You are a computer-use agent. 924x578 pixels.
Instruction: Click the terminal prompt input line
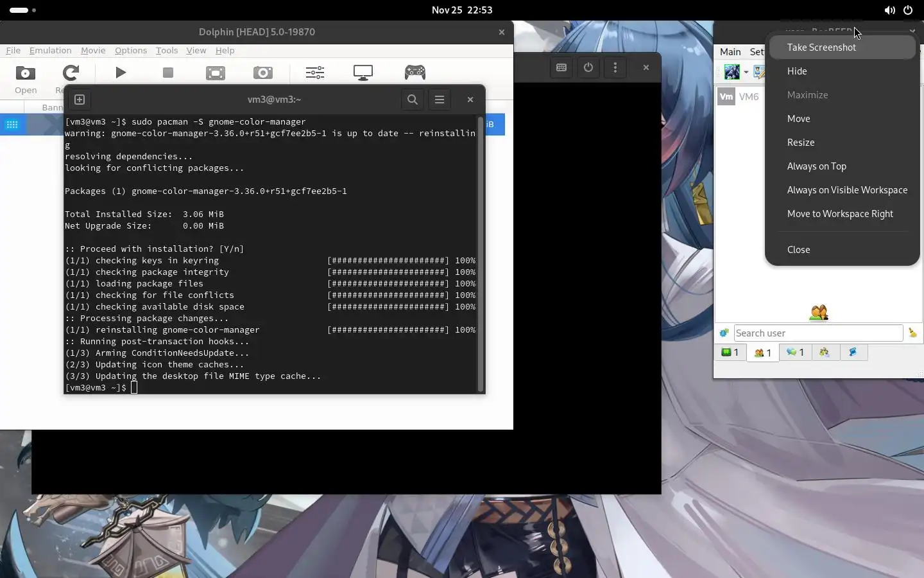pos(269,387)
